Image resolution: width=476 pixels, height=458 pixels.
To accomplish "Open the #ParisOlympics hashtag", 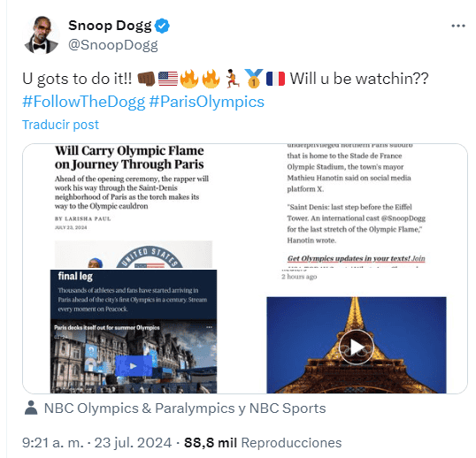I will click(x=206, y=102).
